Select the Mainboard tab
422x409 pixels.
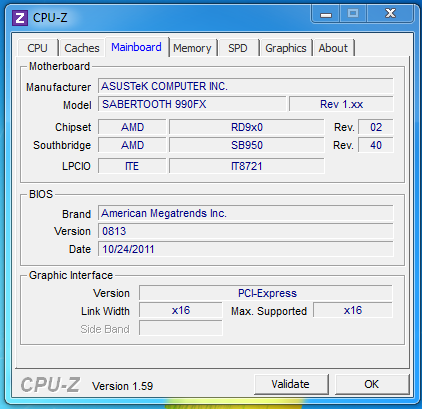[x=137, y=47]
